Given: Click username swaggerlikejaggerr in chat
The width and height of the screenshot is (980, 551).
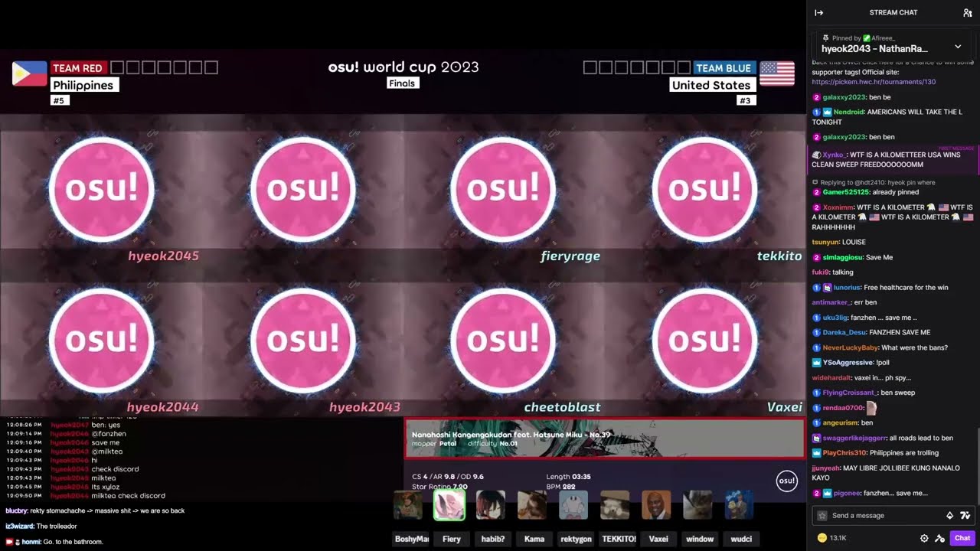Looking at the screenshot, I should [x=854, y=438].
